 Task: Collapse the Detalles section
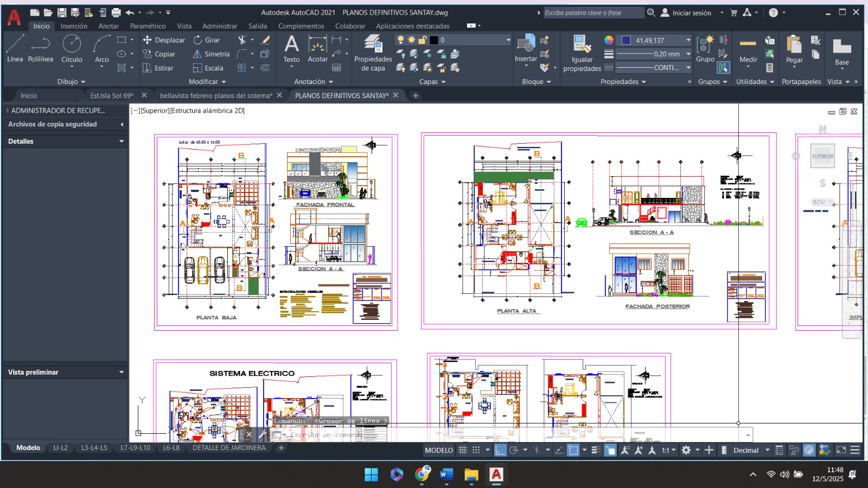122,142
